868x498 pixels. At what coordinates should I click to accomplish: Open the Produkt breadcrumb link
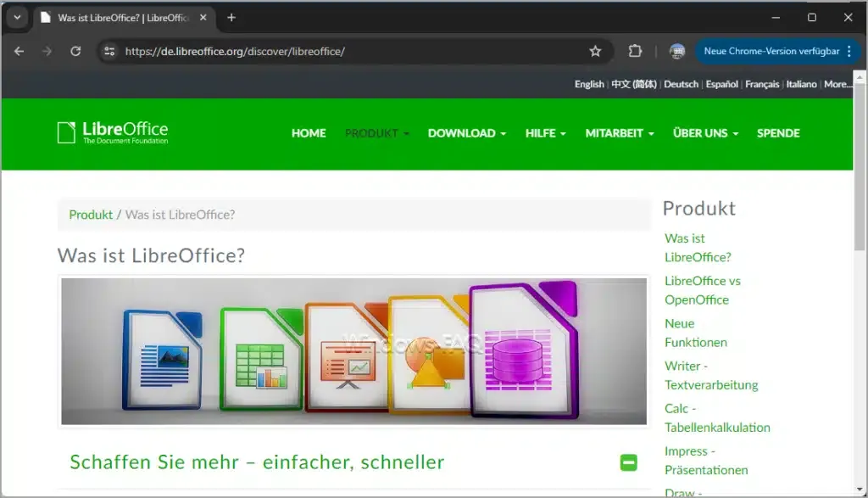tap(91, 215)
